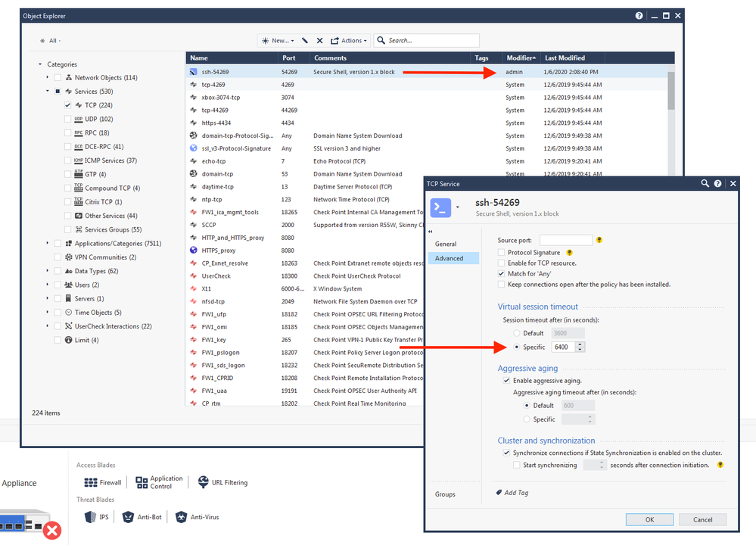The height and width of the screenshot is (545, 756).
Task: Click the Source port hint bulb icon
Action: click(x=599, y=240)
